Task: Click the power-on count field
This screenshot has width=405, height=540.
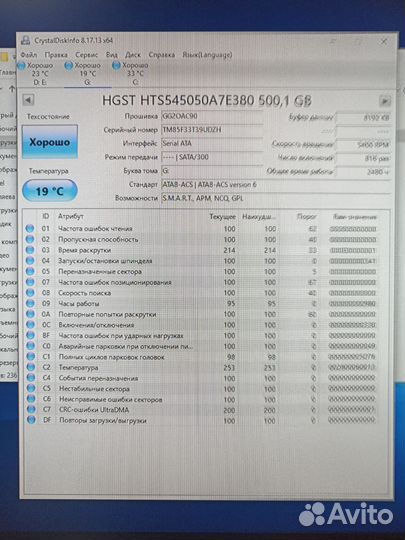Action: 363,158
